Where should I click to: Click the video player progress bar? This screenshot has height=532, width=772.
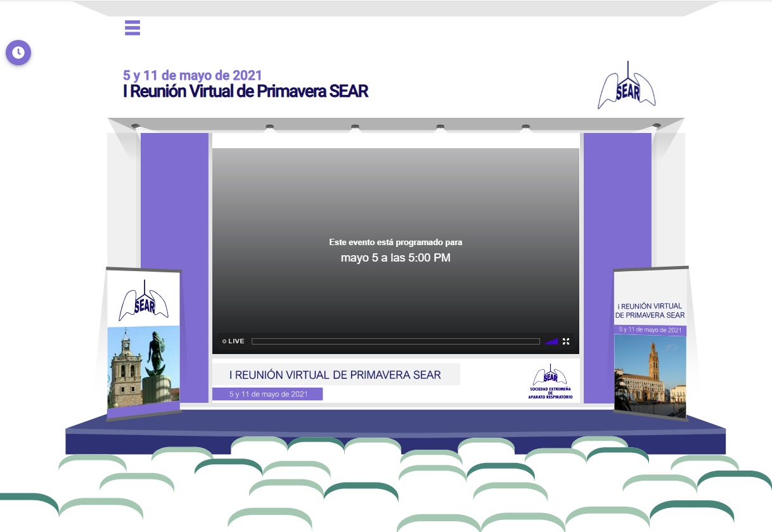[x=395, y=341]
